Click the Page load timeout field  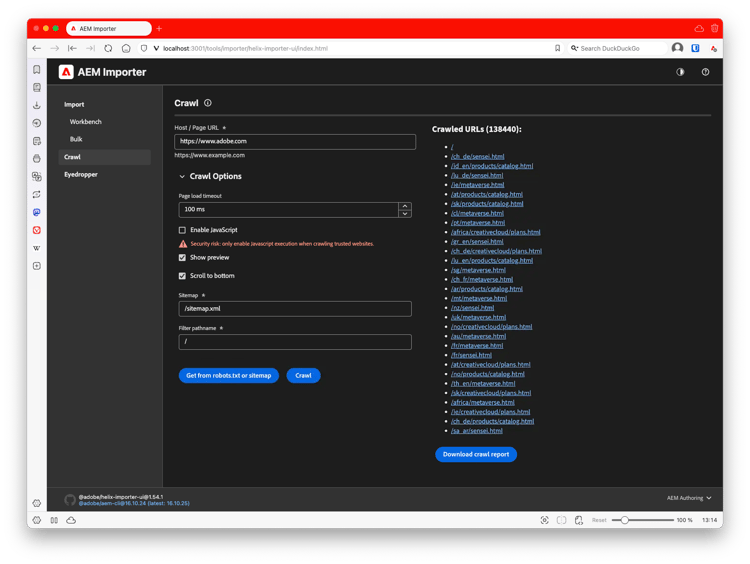click(288, 210)
